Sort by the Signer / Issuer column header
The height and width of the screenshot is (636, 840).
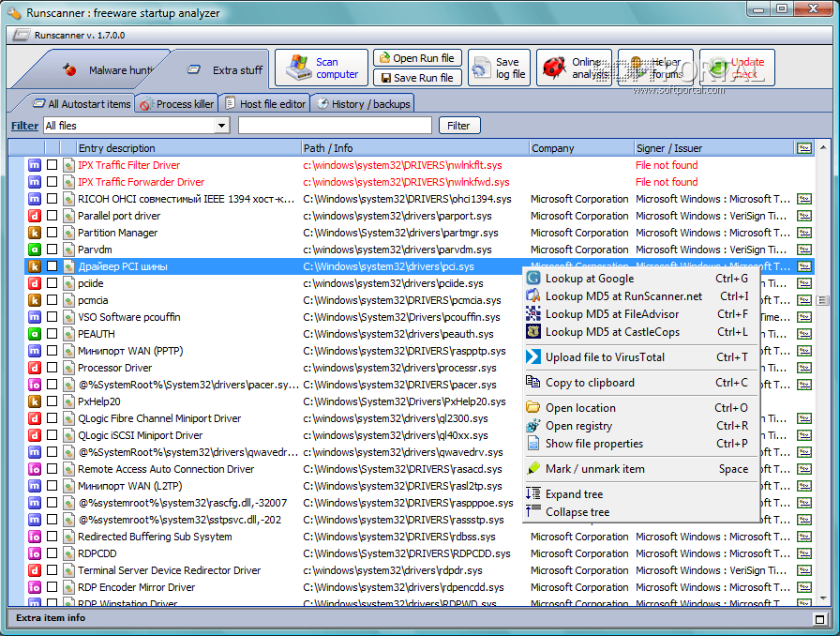click(713, 148)
